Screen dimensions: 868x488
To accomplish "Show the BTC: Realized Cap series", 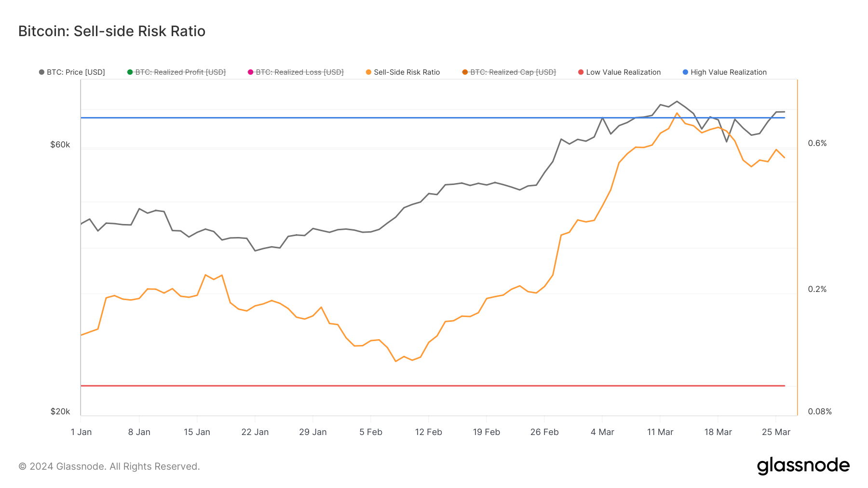I will point(513,72).
